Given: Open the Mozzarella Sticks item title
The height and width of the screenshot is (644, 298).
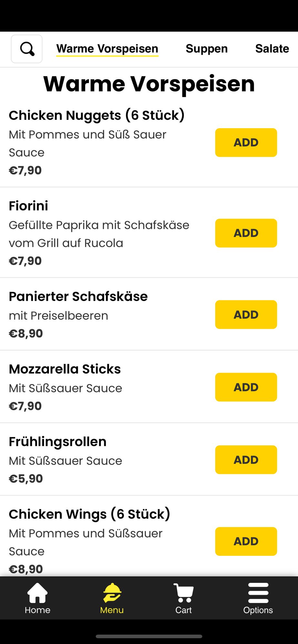Looking at the screenshot, I should pyautogui.click(x=65, y=369).
